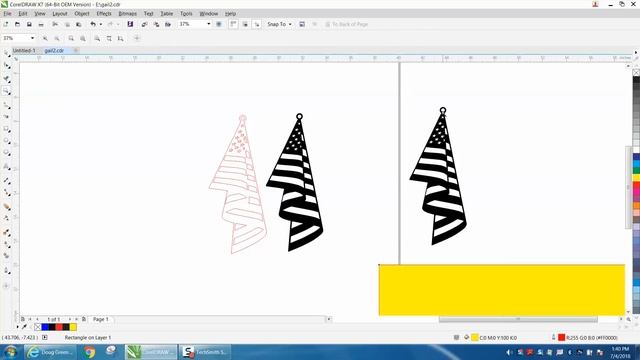Click the status bar yellow fill indicator

click(475, 338)
